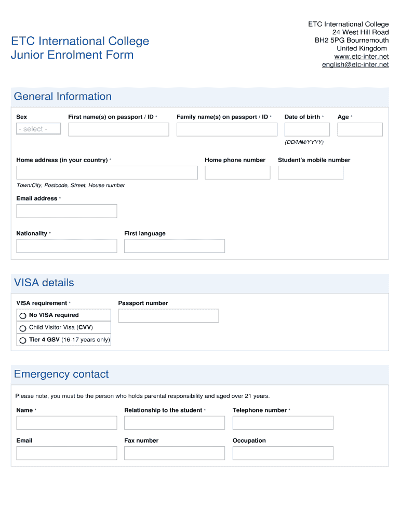Click the Home address input field

click(x=107, y=172)
